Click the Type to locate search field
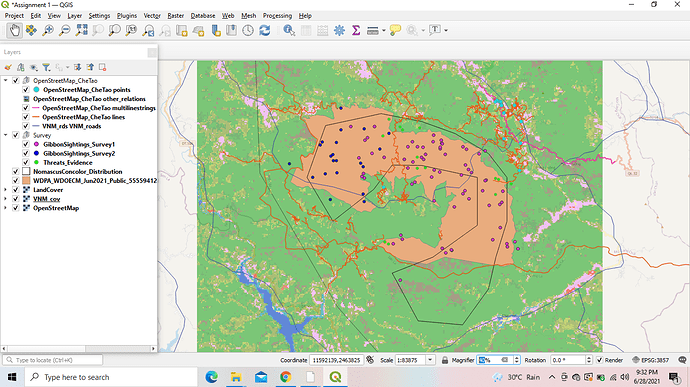Screen dimensions: 690x387 (x=53, y=360)
